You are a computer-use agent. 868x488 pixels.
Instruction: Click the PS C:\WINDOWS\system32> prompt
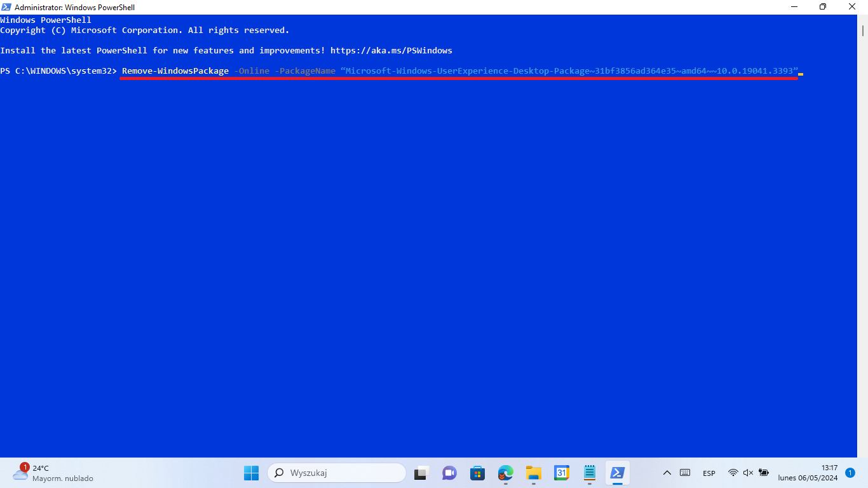pyautogui.click(x=58, y=71)
